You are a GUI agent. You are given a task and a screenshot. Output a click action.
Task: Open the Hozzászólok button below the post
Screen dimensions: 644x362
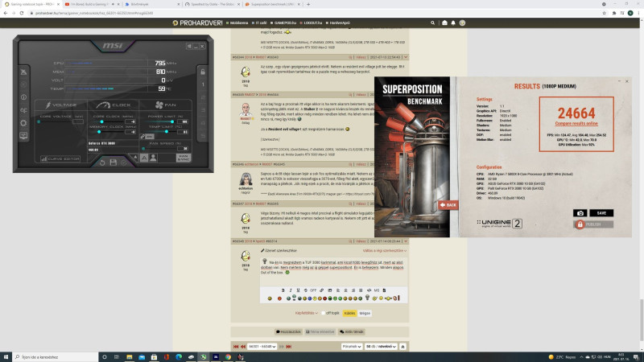(288, 331)
